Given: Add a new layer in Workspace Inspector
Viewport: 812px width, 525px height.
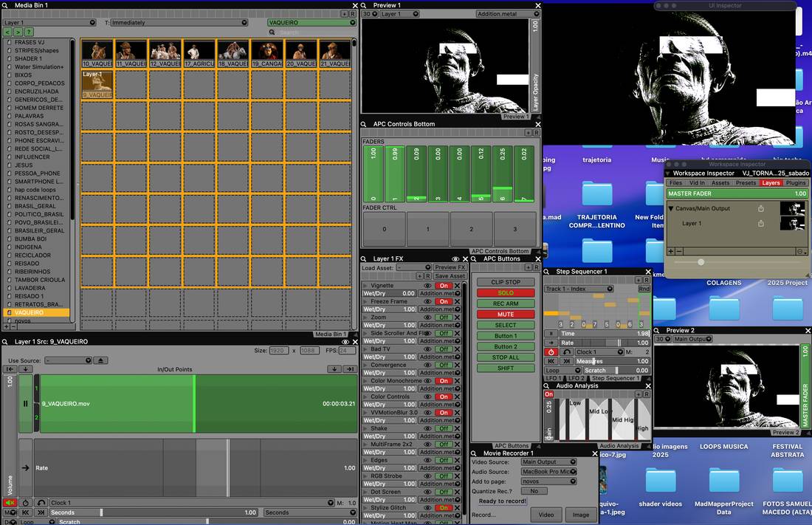Looking at the screenshot, I should (x=670, y=251).
